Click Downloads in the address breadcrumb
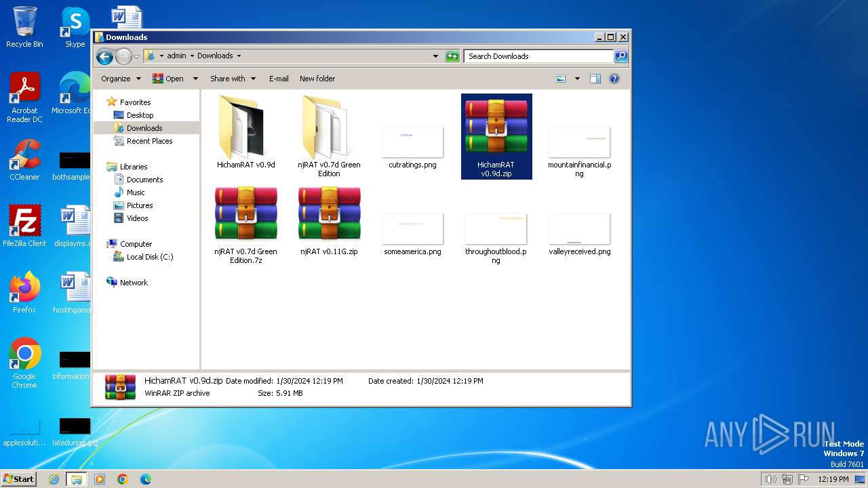The width and height of the screenshot is (868, 488). point(215,56)
